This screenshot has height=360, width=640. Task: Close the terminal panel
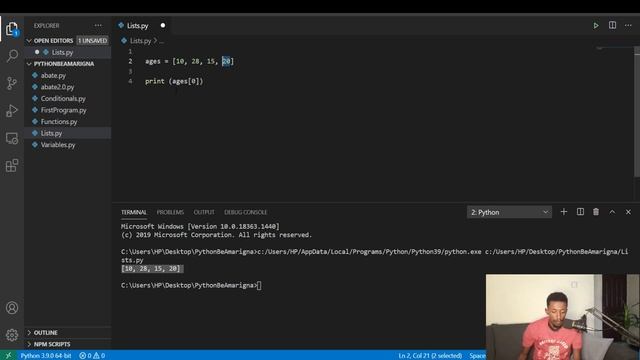point(628,212)
